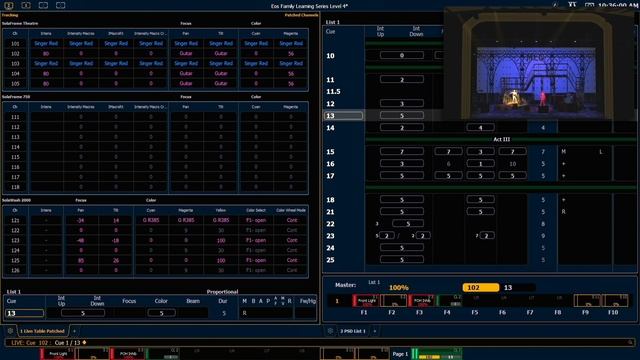Select channel 101 in SolaFrame Theatre table

[x=15, y=43]
